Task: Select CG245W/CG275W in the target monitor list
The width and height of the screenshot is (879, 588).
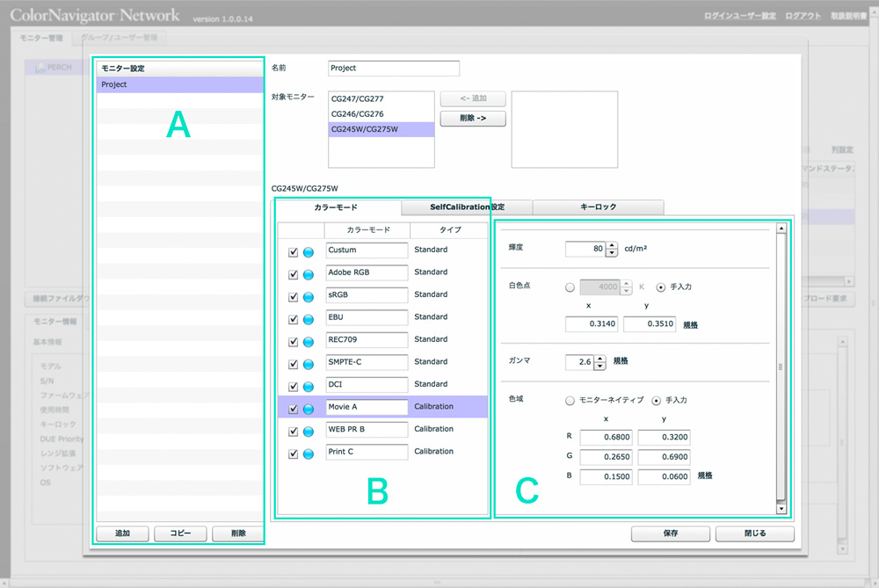Action: [381, 129]
